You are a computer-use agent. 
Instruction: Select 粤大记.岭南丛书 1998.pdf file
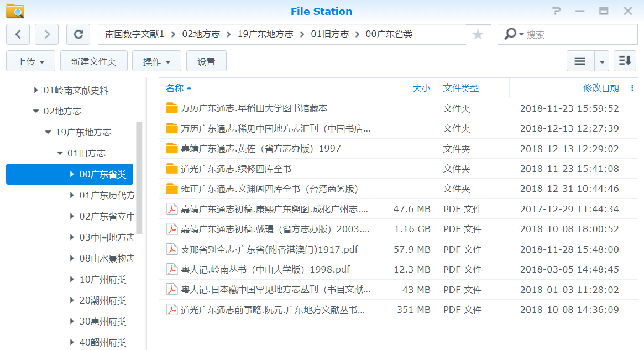tap(265, 269)
